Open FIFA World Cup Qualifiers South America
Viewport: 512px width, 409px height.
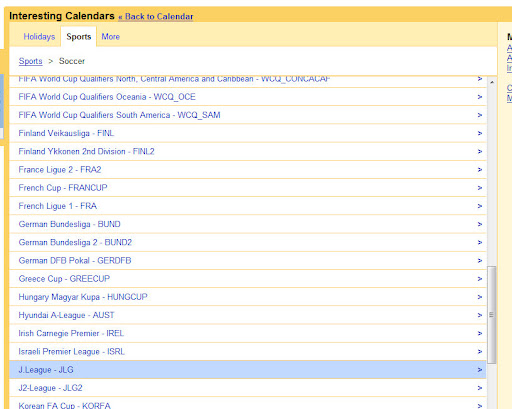point(248,115)
